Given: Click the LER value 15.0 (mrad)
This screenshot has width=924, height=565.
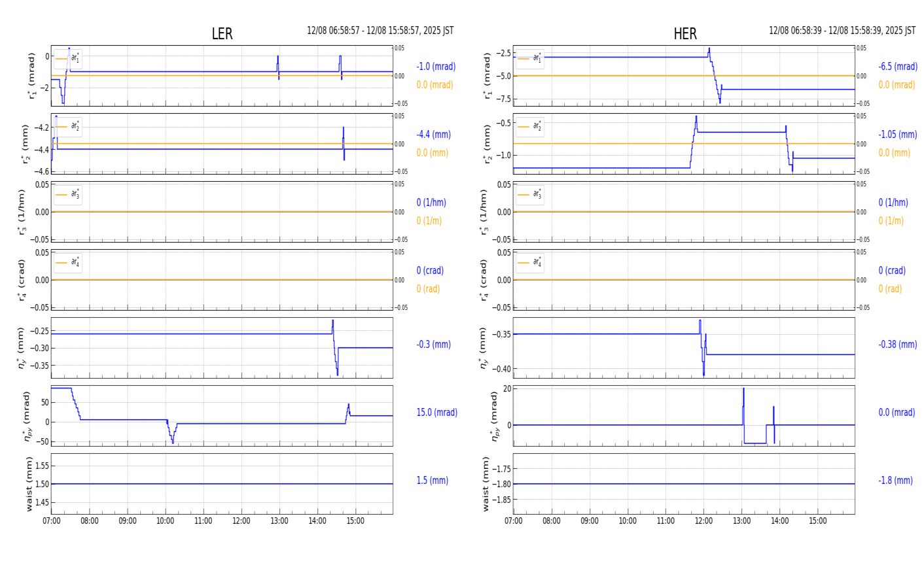Looking at the screenshot, I should pyautogui.click(x=436, y=413).
